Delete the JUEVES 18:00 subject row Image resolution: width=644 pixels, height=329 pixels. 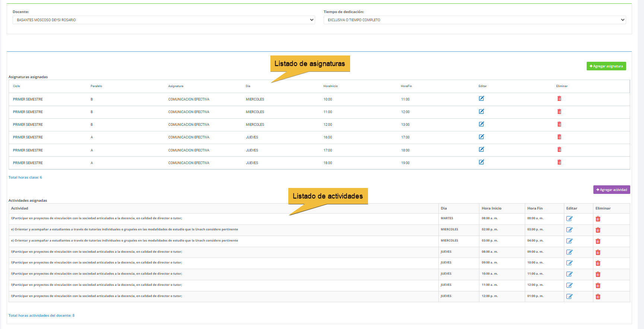click(x=559, y=162)
